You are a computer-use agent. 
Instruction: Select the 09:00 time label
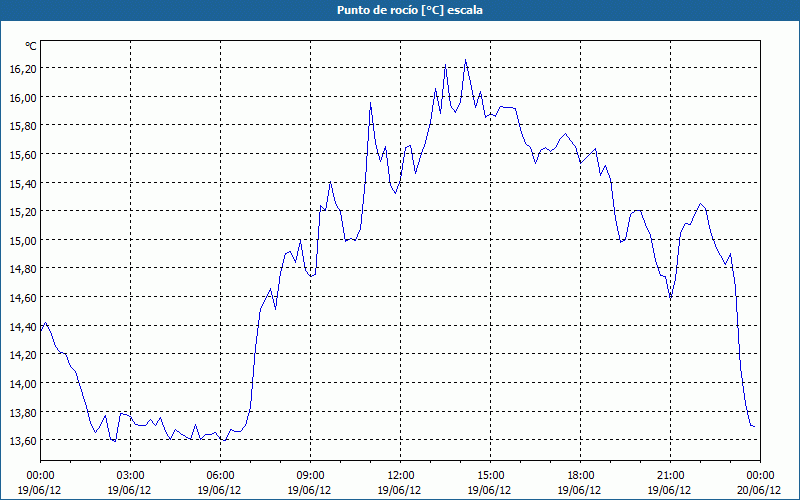[x=310, y=476]
